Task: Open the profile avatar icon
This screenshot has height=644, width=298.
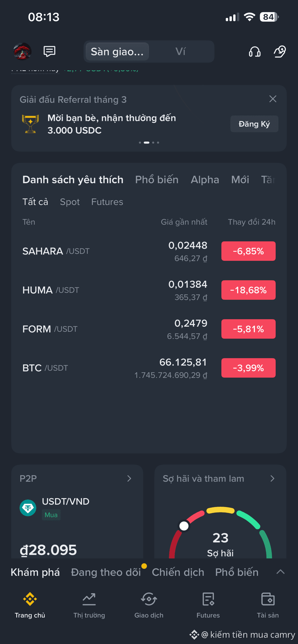Action: click(x=22, y=51)
